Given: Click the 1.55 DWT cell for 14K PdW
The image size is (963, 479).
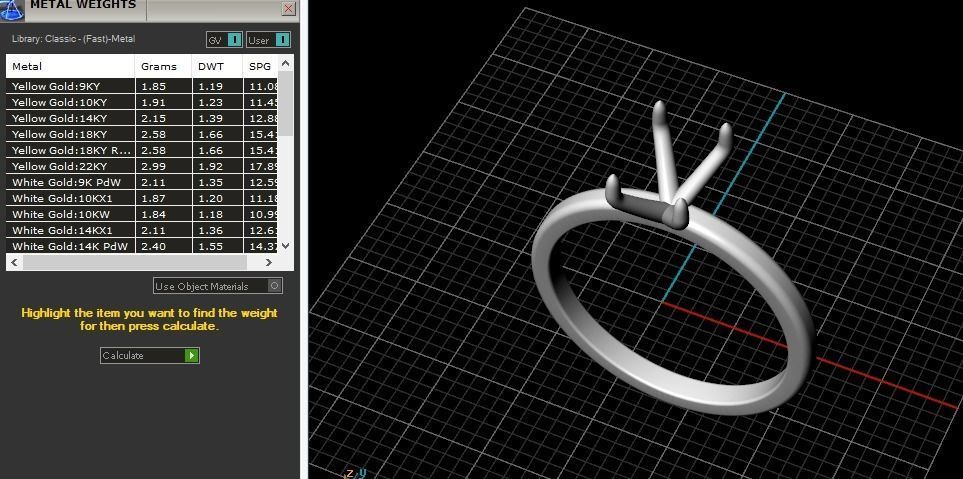Looking at the screenshot, I should (217, 246).
